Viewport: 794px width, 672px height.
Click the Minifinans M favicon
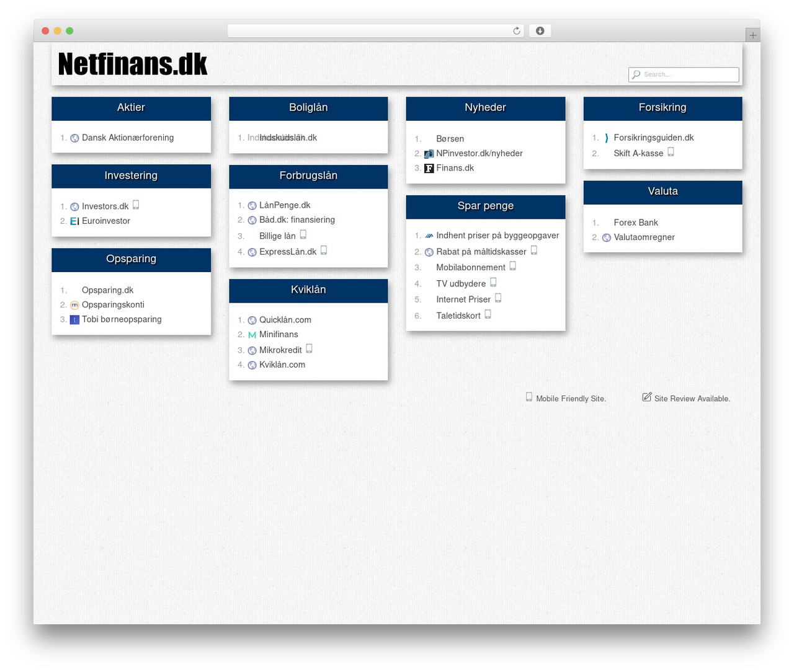pyautogui.click(x=252, y=335)
